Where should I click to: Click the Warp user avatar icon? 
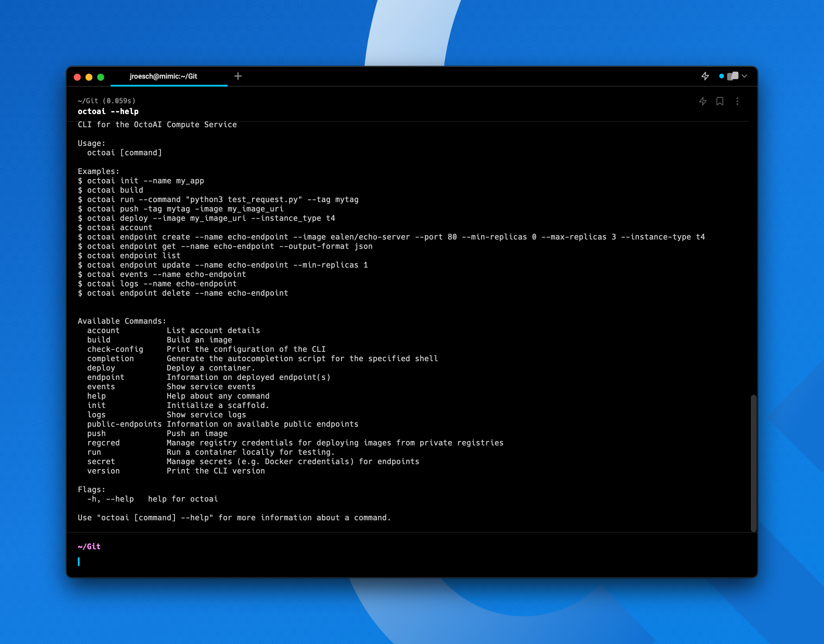click(x=732, y=76)
